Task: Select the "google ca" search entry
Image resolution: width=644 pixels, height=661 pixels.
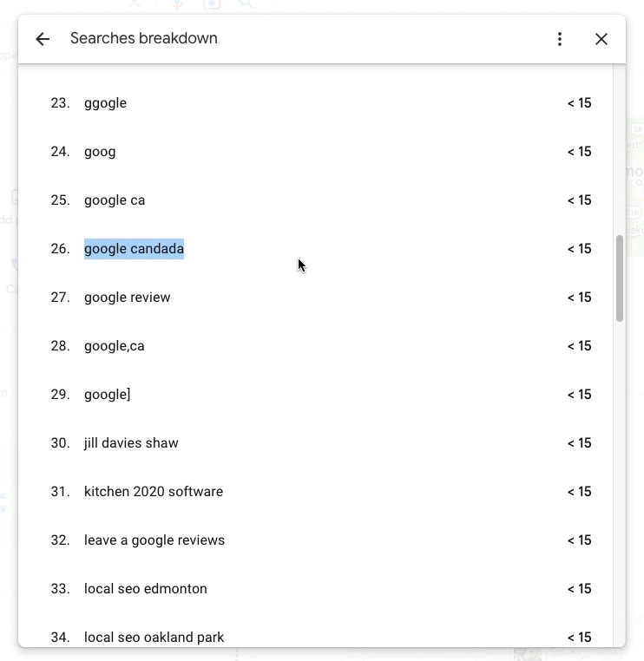Action: click(x=115, y=200)
